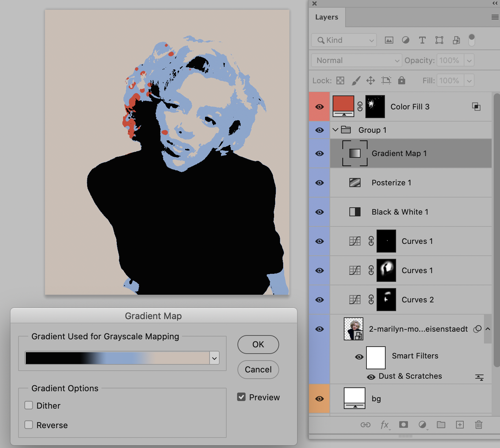Delete layer trash icon
Image resolution: width=500 pixels, height=448 pixels.
(479, 424)
